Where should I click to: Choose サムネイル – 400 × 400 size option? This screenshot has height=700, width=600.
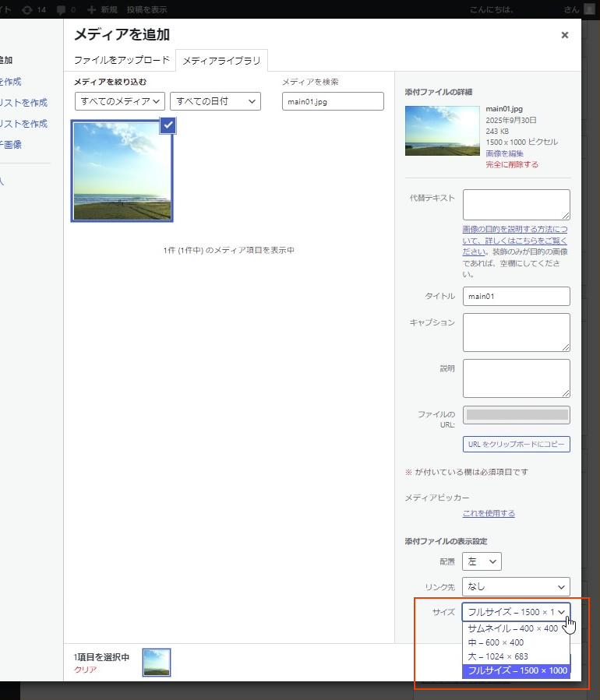pyautogui.click(x=513, y=628)
